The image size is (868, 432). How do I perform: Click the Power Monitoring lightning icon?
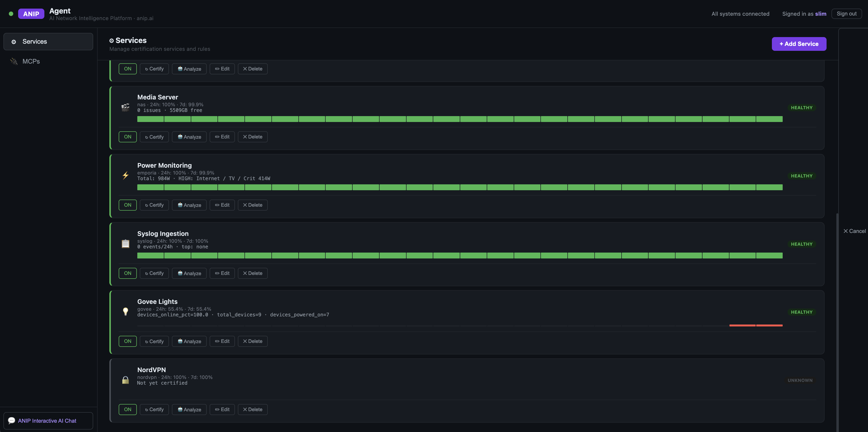click(x=125, y=175)
